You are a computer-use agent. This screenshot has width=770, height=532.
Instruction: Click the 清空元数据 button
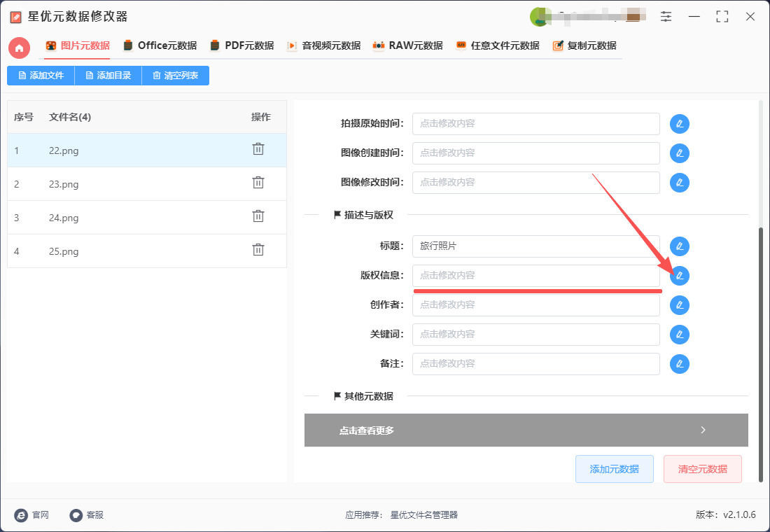click(703, 469)
